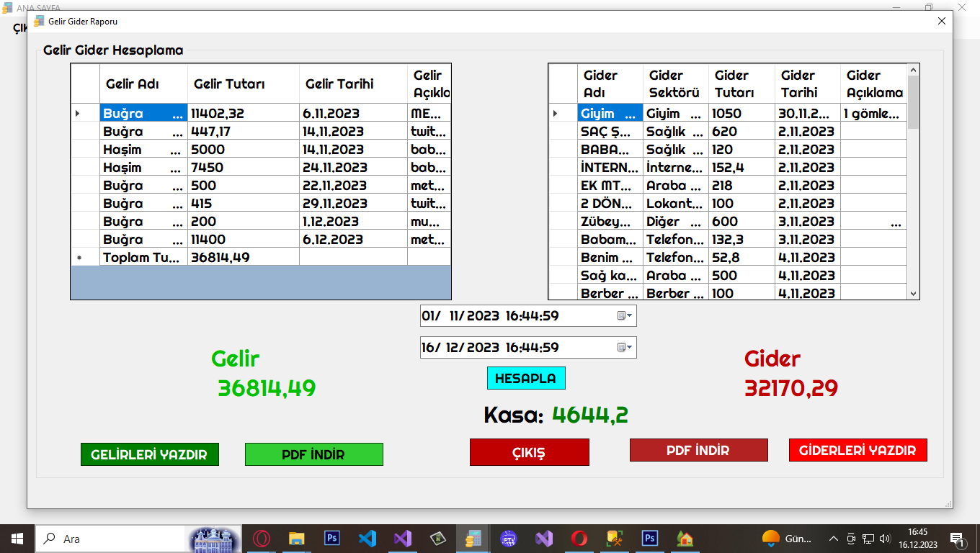Click the green PDF İNDİR button

[313, 454]
